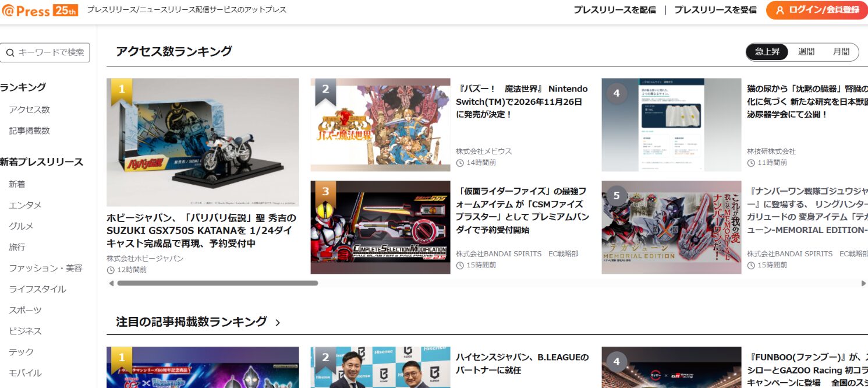868x388 pixels.
Task: Select モバイル category in sidebar
Action: coord(25,373)
